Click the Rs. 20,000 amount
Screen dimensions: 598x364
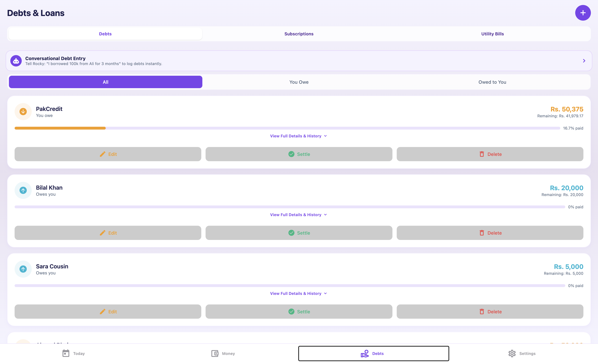coord(566,188)
